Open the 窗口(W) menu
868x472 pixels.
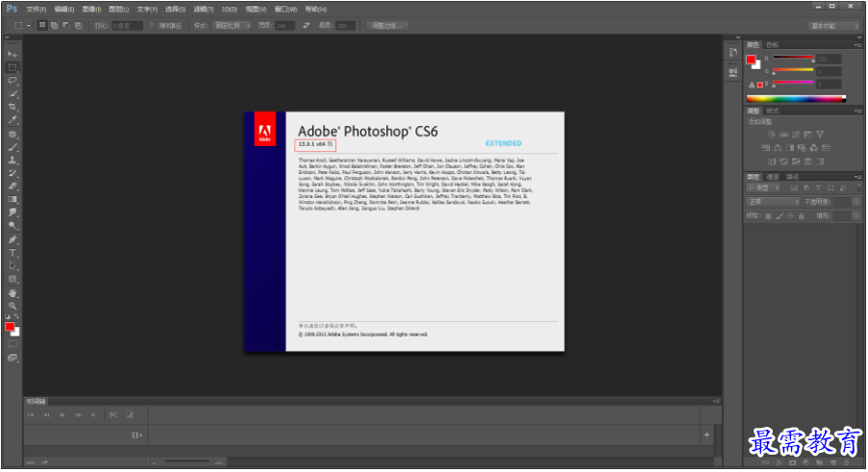point(285,9)
